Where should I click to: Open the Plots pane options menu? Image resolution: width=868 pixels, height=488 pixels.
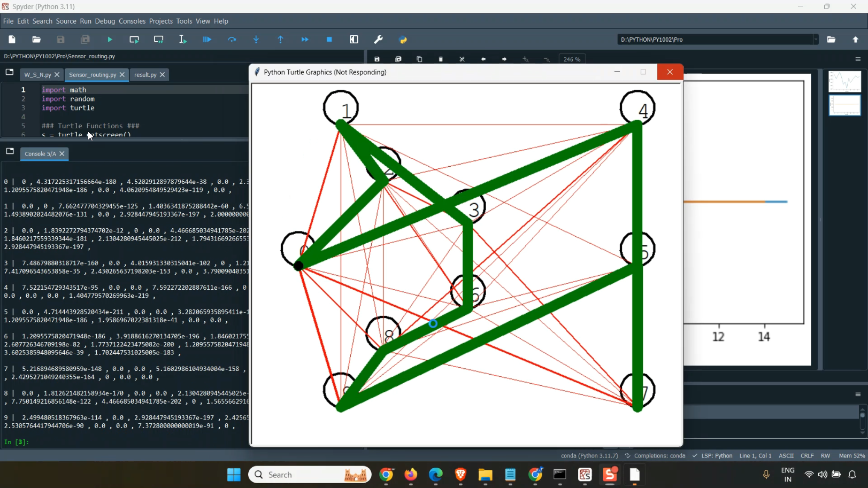coord(858,59)
